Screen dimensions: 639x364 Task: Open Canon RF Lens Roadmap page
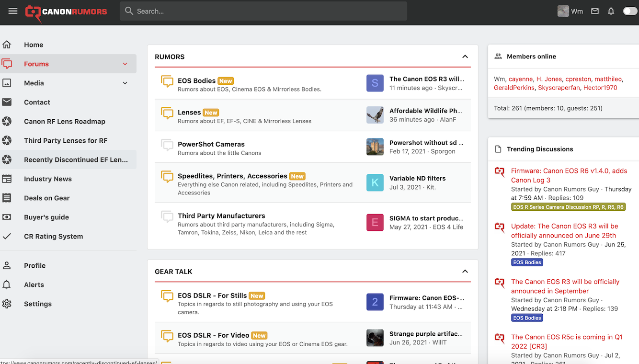[65, 121]
